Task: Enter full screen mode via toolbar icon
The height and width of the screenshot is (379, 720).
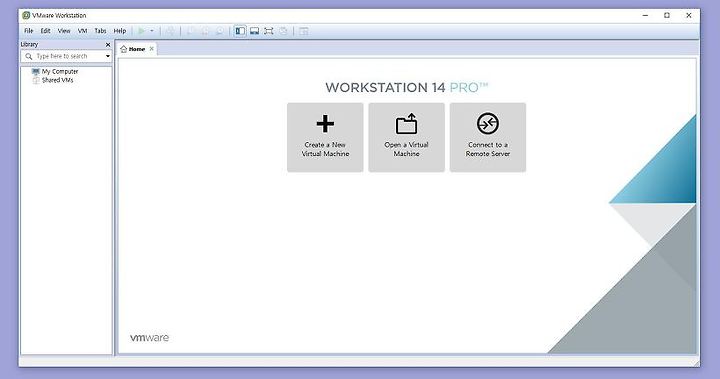Action: tap(269, 31)
